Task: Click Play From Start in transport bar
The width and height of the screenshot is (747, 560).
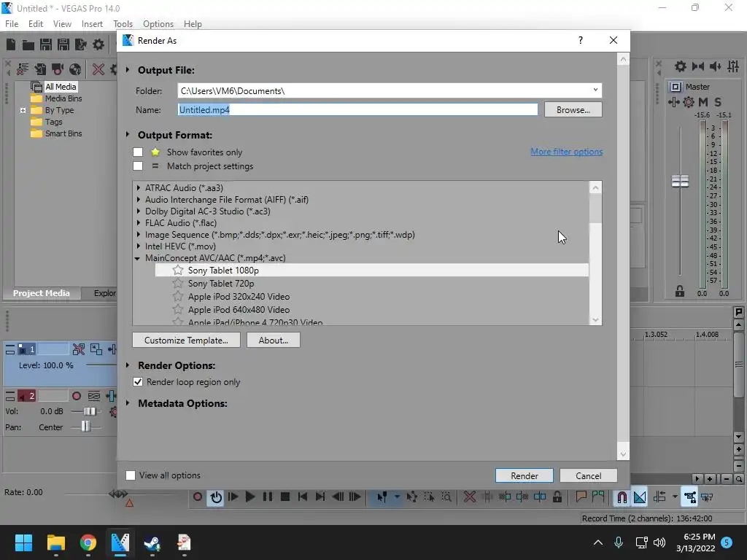Action: click(x=233, y=497)
